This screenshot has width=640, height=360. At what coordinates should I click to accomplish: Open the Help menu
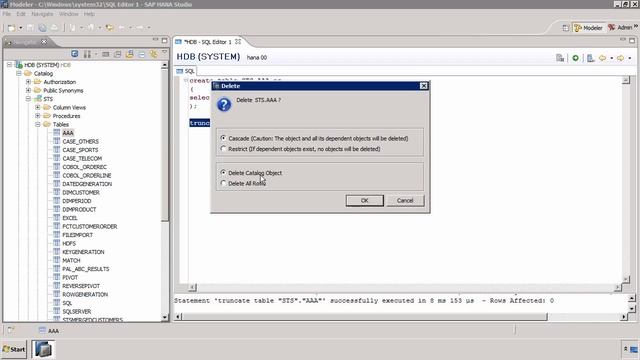(x=89, y=14)
